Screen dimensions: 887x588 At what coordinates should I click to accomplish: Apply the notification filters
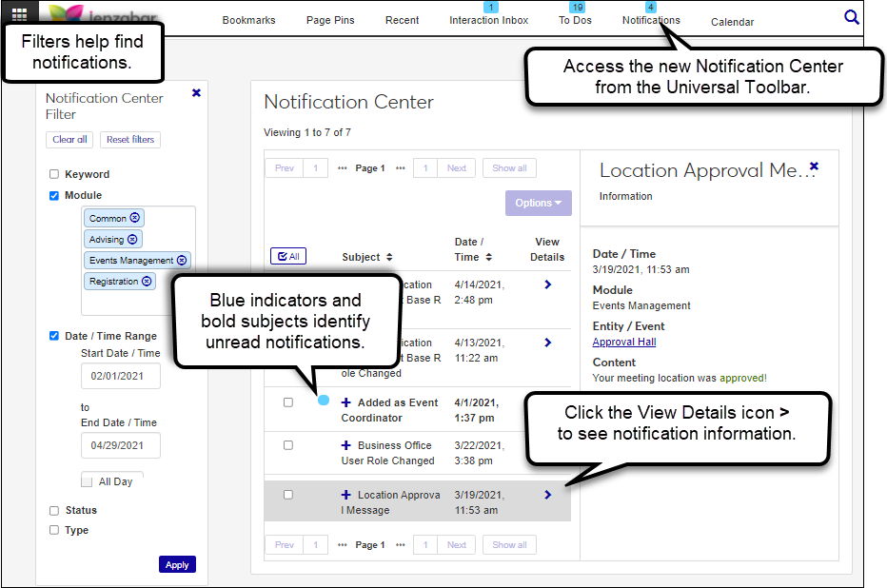point(177,564)
